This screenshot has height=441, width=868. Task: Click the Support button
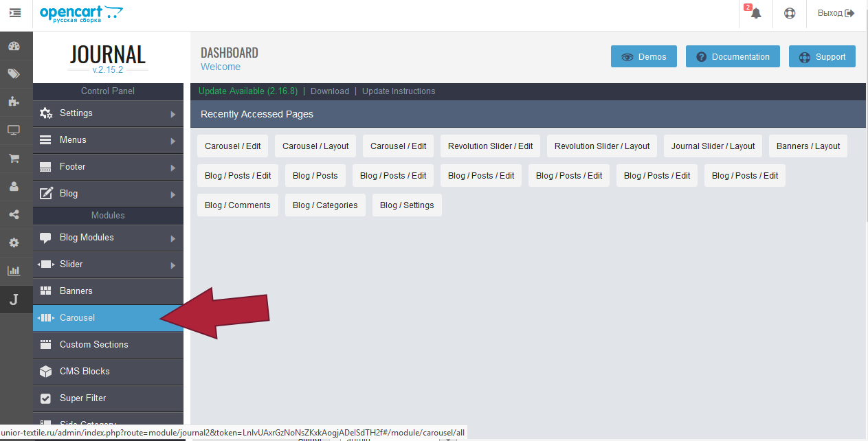click(822, 57)
